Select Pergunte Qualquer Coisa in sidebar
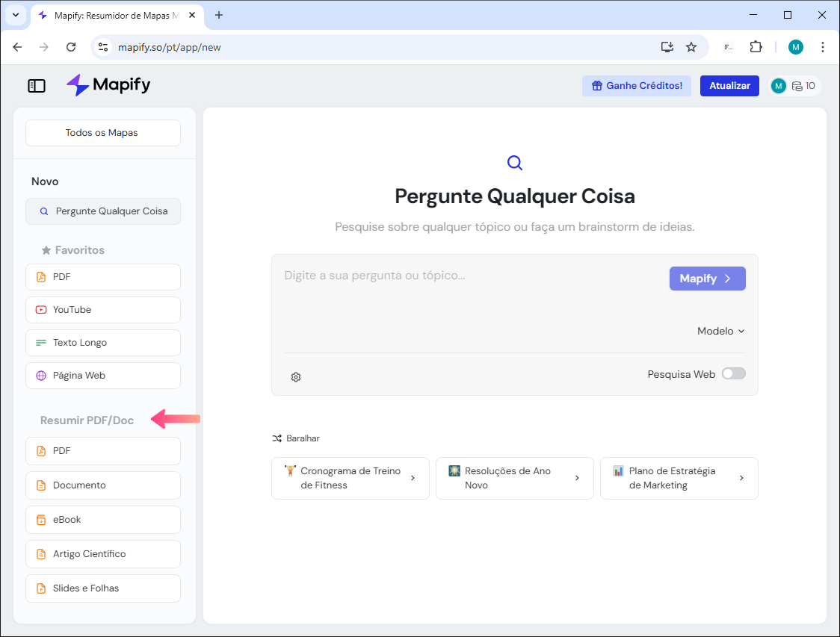 pos(103,211)
